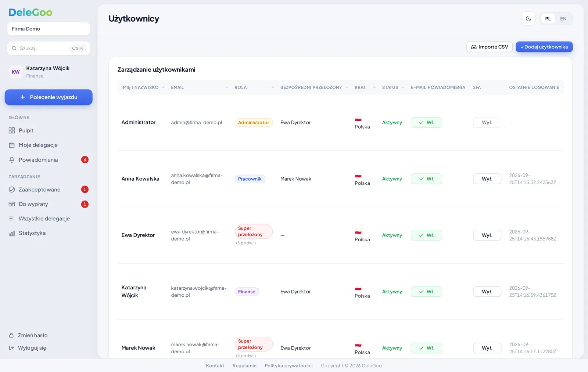The width and height of the screenshot is (588, 372).
Task: Select PL language option
Action: tap(548, 19)
